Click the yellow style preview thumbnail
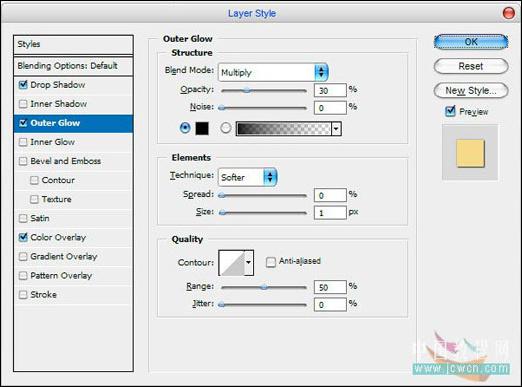 pos(470,153)
